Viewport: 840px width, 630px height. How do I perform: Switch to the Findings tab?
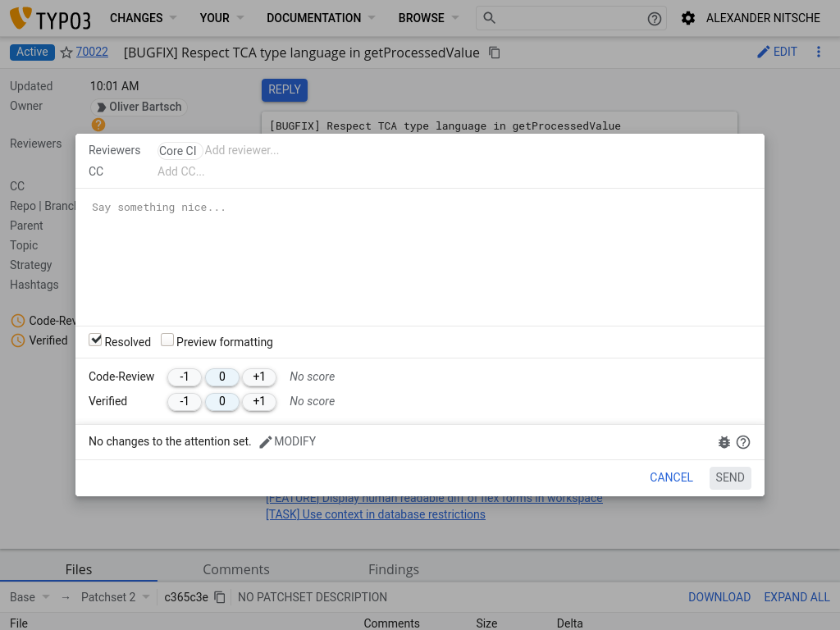tap(394, 569)
